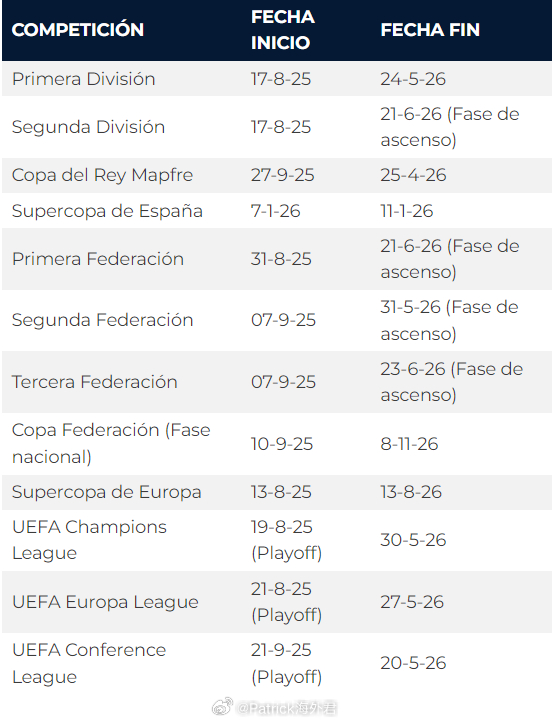Click the Weibo logo watermark icon

[x=222, y=706]
